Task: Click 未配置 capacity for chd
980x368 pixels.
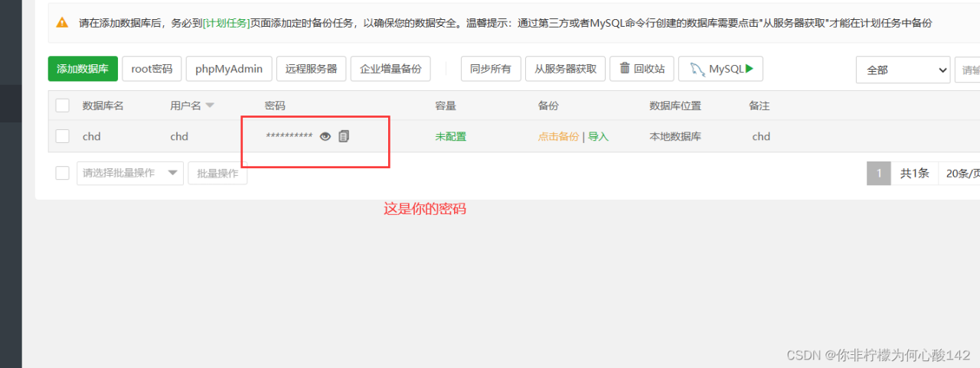Action: tap(451, 136)
